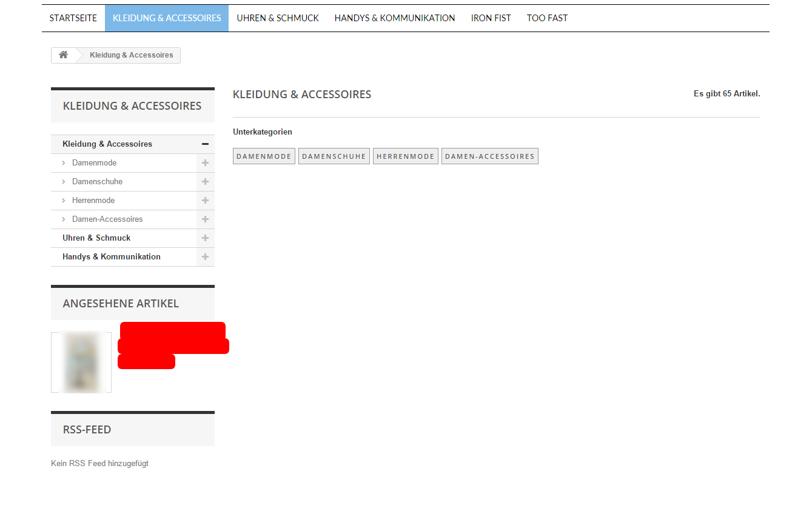Open Herrenmode link in sidebar tree
Viewport: 812px width, 514px height.
click(93, 201)
